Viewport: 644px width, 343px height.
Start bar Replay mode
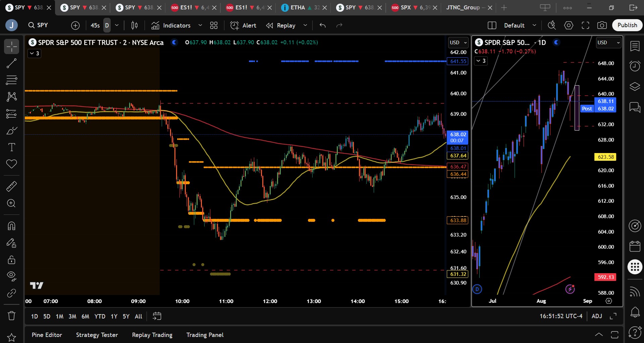pos(281,25)
